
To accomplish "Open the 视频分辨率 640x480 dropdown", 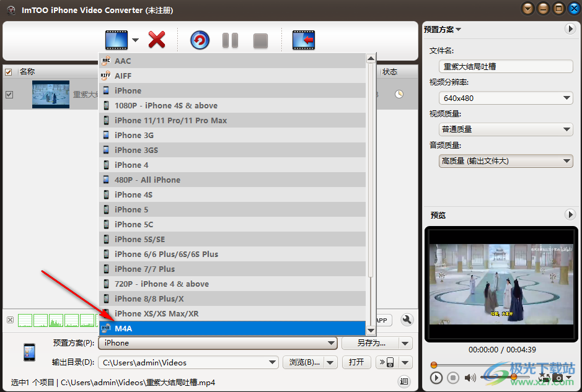I will (505, 97).
